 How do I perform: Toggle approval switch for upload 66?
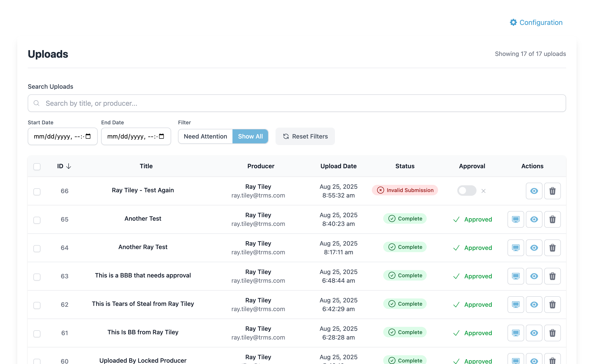[x=466, y=191]
